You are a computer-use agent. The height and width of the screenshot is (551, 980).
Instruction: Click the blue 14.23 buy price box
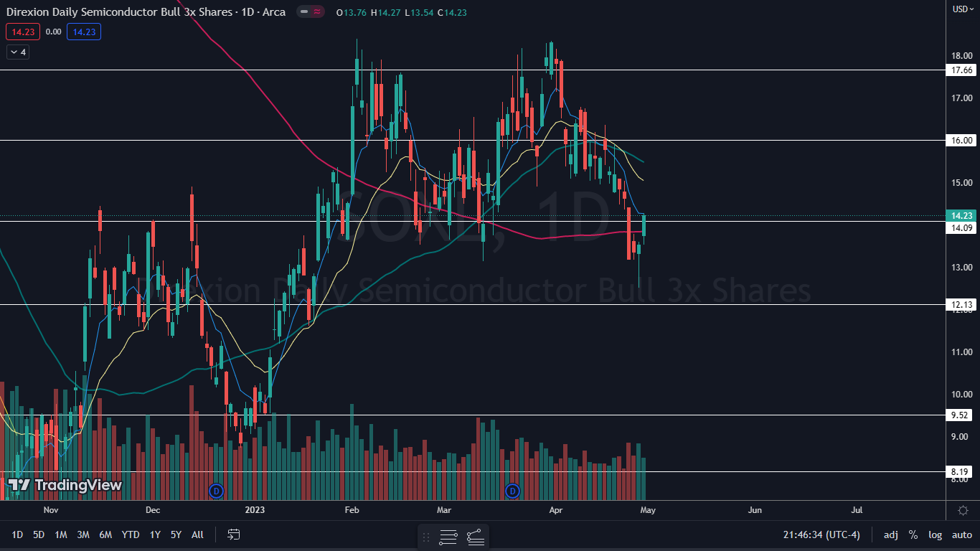(84, 32)
